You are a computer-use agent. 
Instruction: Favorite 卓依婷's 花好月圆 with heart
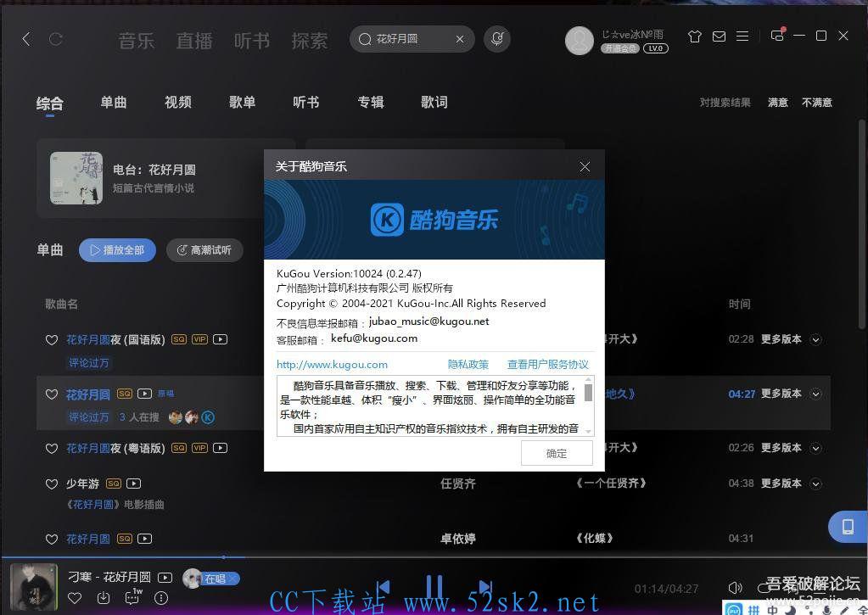(52, 539)
